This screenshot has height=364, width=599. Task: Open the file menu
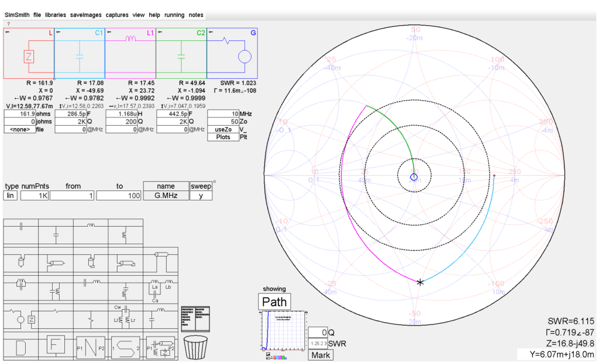click(37, 15)
